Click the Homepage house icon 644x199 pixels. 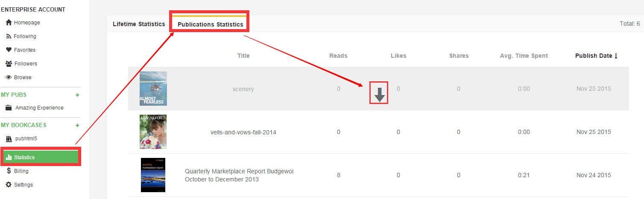pos(9,23)
